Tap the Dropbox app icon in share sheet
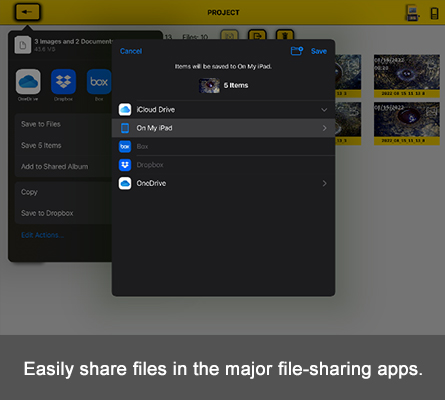The height and width of the screenshot is (400, 445). click(x=63, y=82)
